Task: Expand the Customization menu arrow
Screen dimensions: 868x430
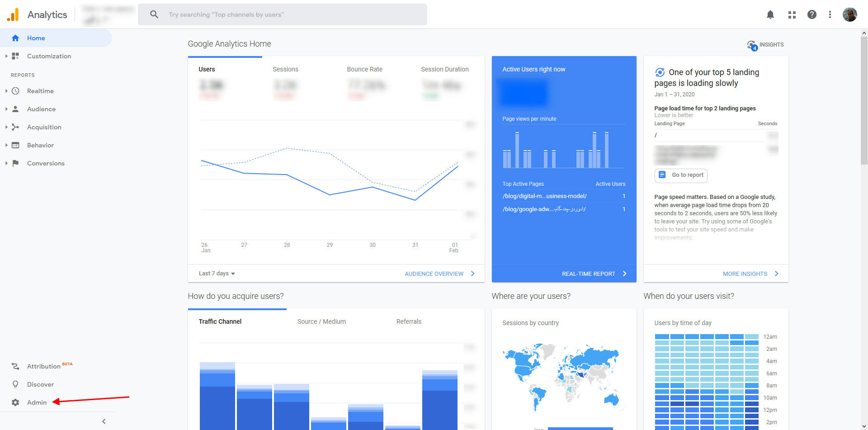Action: point(6,56)
